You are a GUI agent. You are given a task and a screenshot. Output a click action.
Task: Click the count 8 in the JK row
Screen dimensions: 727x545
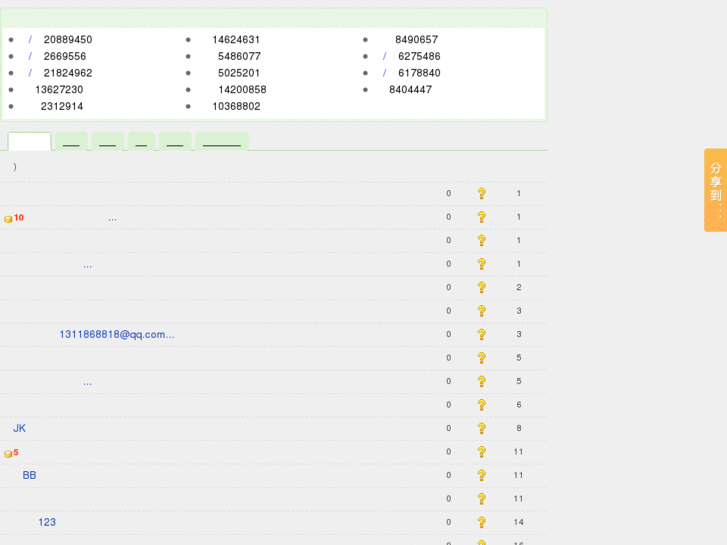click(519, 428)
